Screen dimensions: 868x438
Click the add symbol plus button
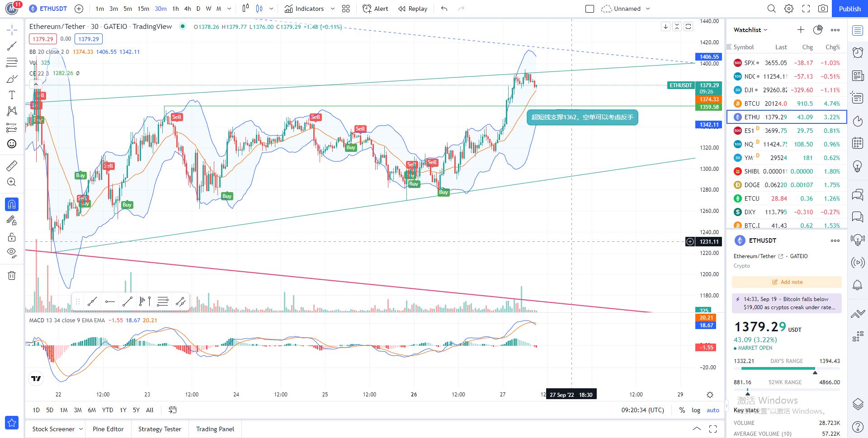pos(79,9)
